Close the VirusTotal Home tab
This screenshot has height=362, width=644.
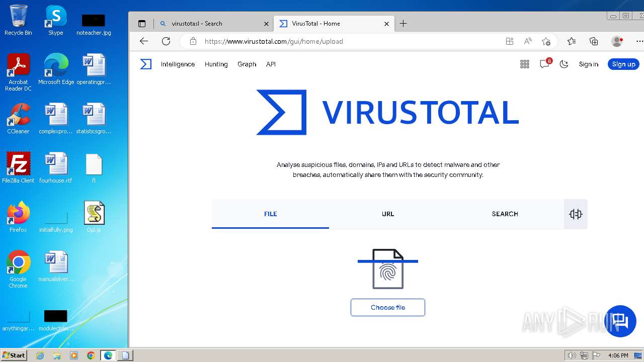point(387,24)
